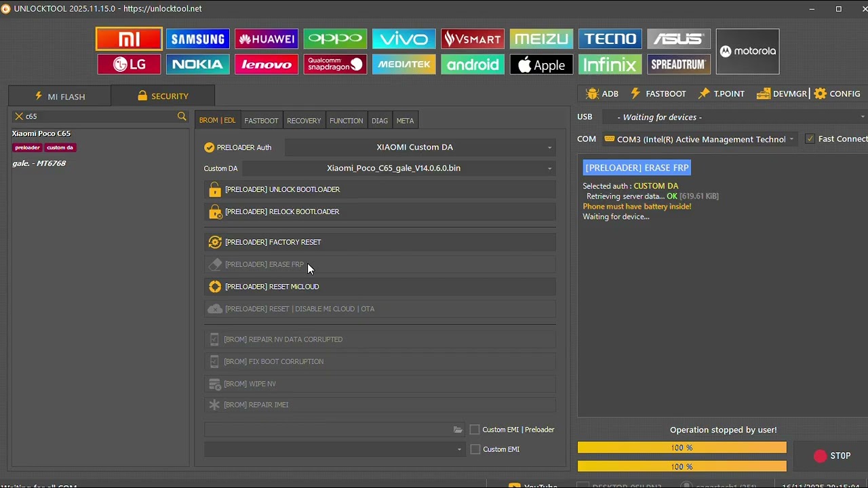Open FASTBOOT tools in top bar
This screenshot has width=868, height=488.
pos(658,94)
